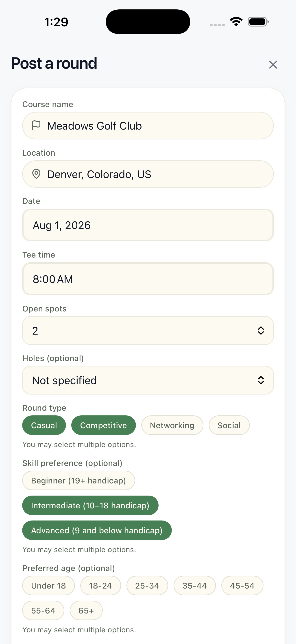Pick the 65+ age option
The height and width of the screenshot is (644, 296).
[86, 611]
